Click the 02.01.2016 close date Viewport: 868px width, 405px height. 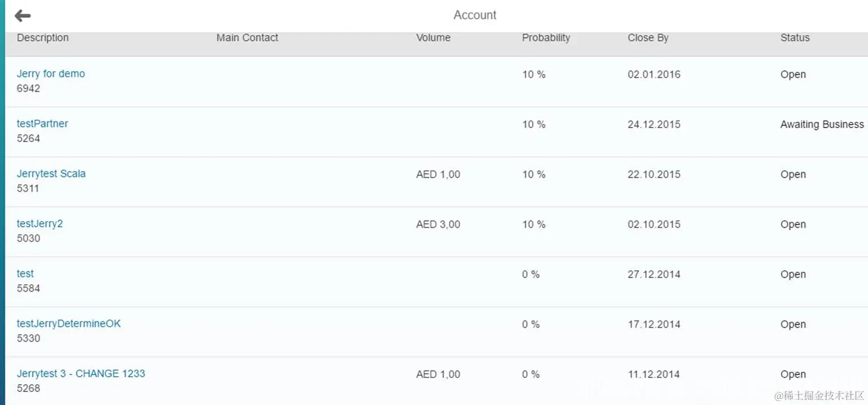654,74
